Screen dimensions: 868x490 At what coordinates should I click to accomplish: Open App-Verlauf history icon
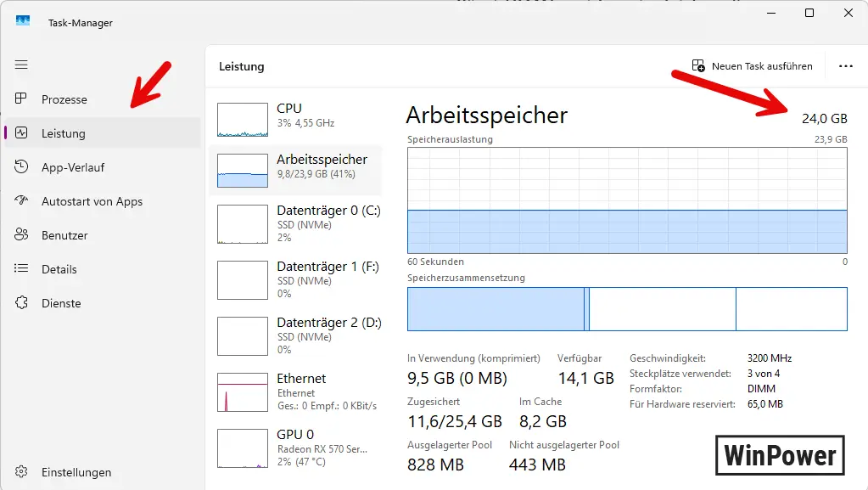tap(22, 167)
